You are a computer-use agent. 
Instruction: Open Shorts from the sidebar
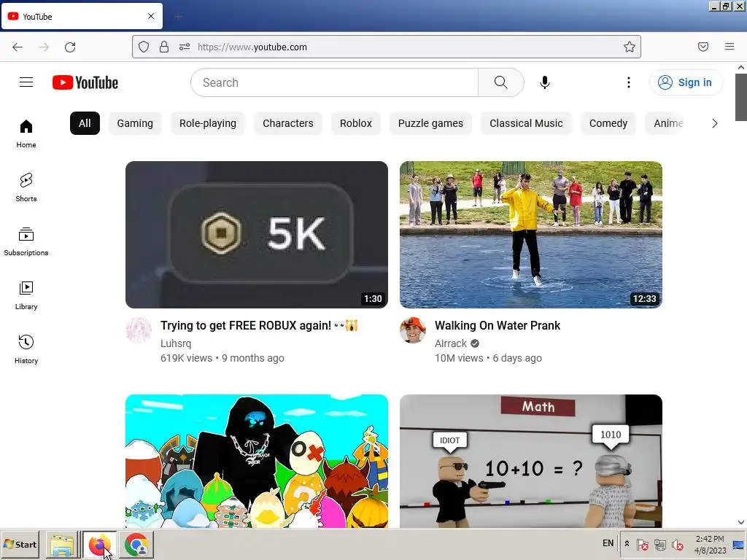(x=26, y=187)
